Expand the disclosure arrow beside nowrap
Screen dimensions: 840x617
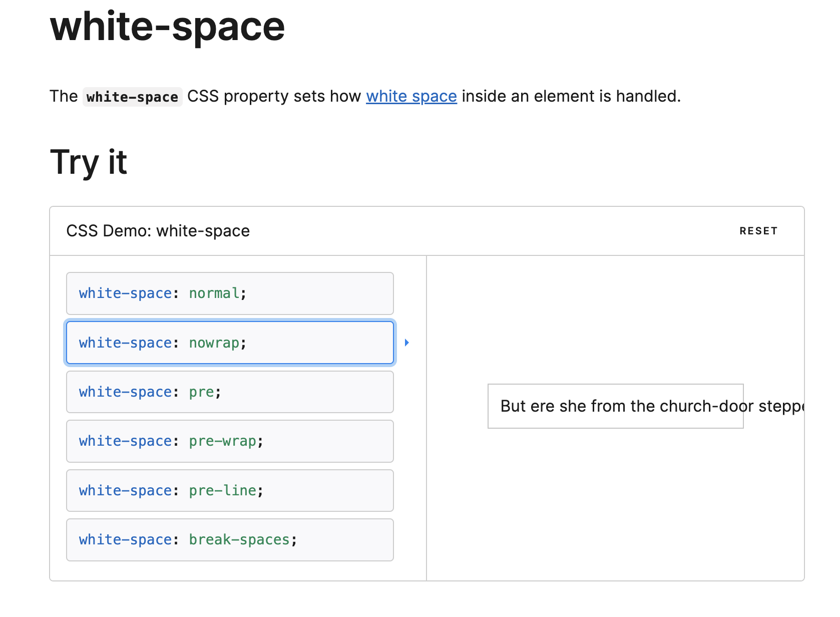click(x=406, y=343)
